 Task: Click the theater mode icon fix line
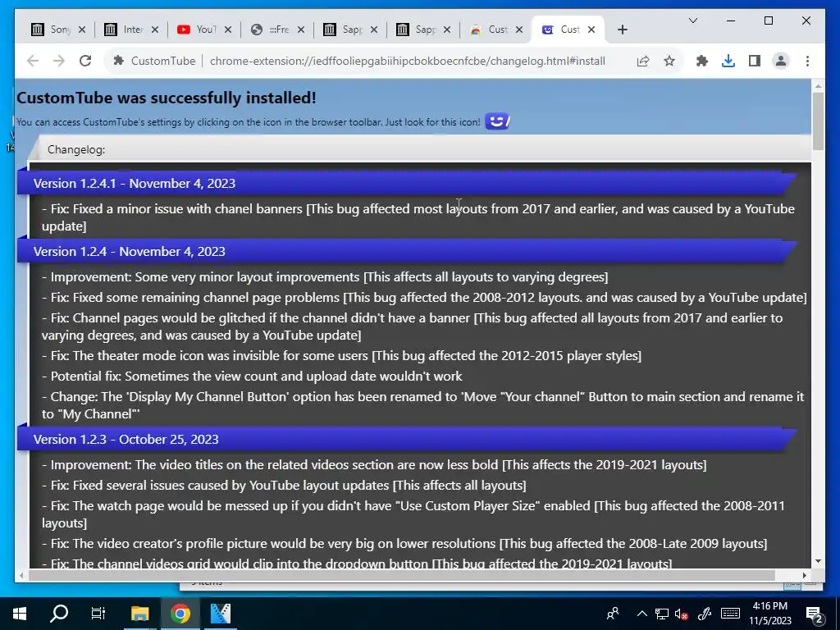pos(341,356)
